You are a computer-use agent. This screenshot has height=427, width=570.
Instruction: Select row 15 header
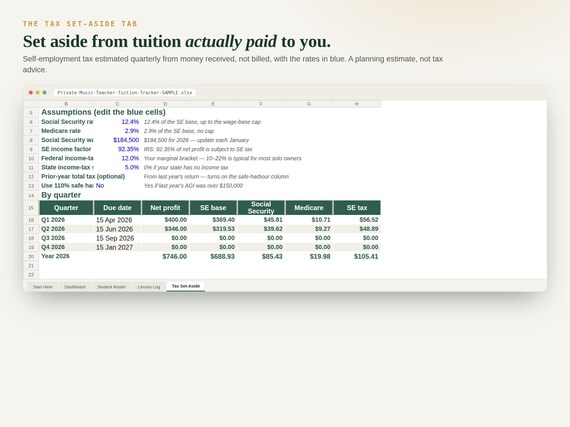coord(31,208)
